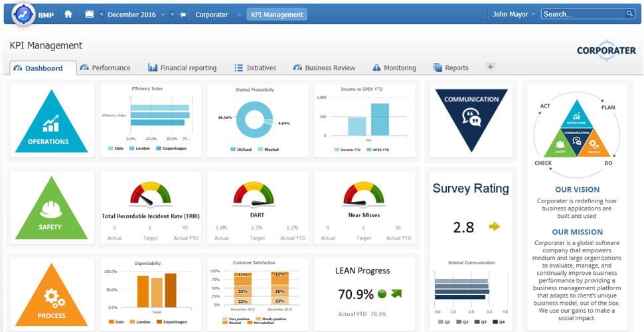Click the search magnifier icon

tap(629, 13)
